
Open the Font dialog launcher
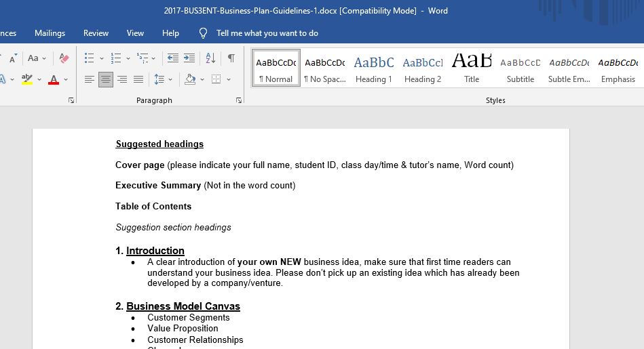click(71, 100)
